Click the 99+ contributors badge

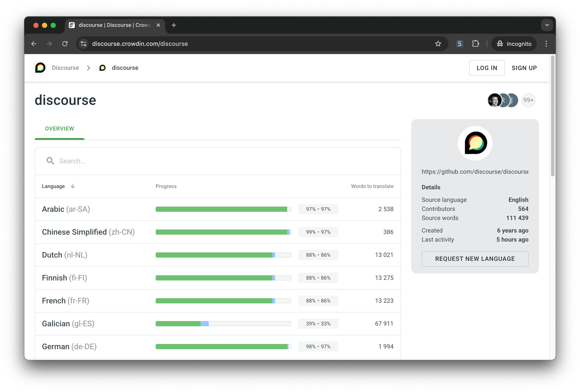pos(528,100)
